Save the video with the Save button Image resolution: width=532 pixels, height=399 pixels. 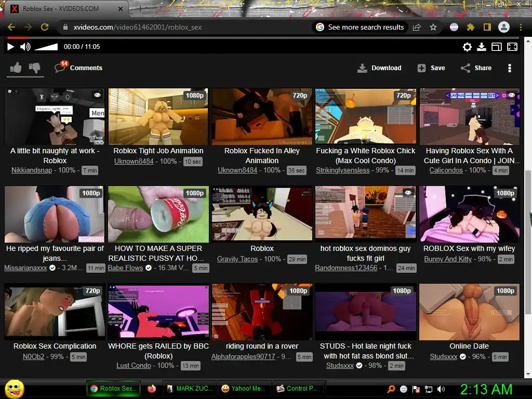(x=431, y=68)
